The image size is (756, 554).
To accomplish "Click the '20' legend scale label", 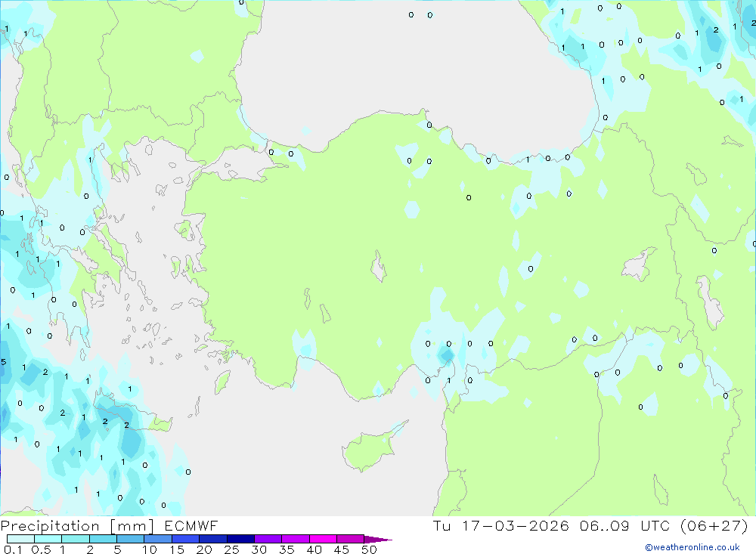I will (x=204, y=549).
